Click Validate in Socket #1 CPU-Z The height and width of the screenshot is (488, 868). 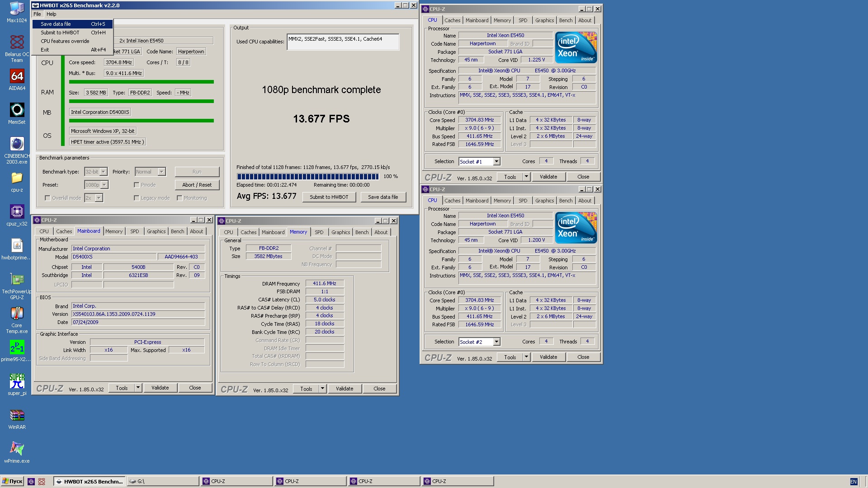548,177
